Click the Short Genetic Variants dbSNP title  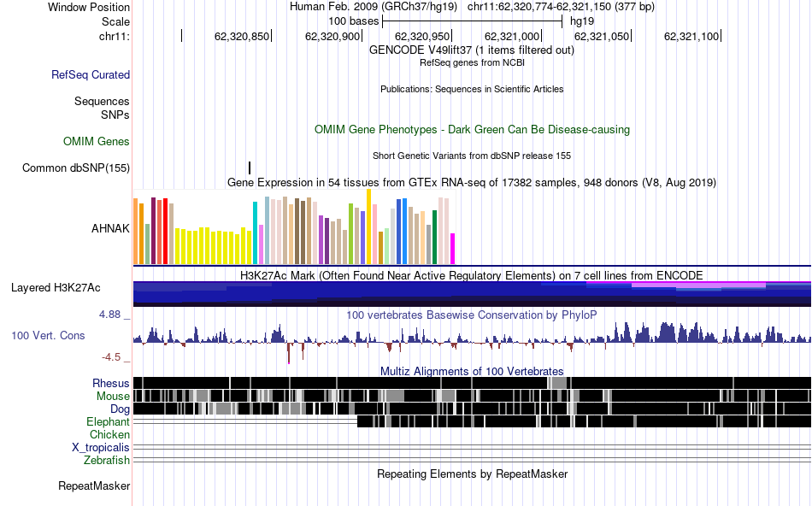[472, 156]
